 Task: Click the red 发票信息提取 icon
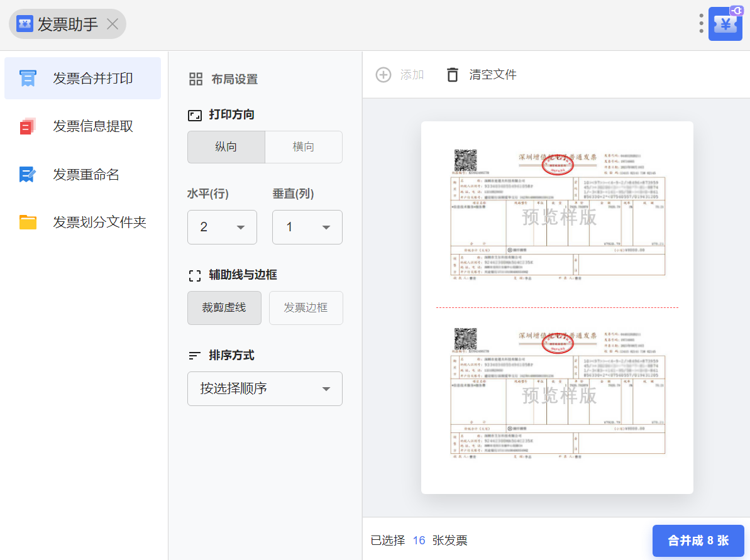[28, 126]
